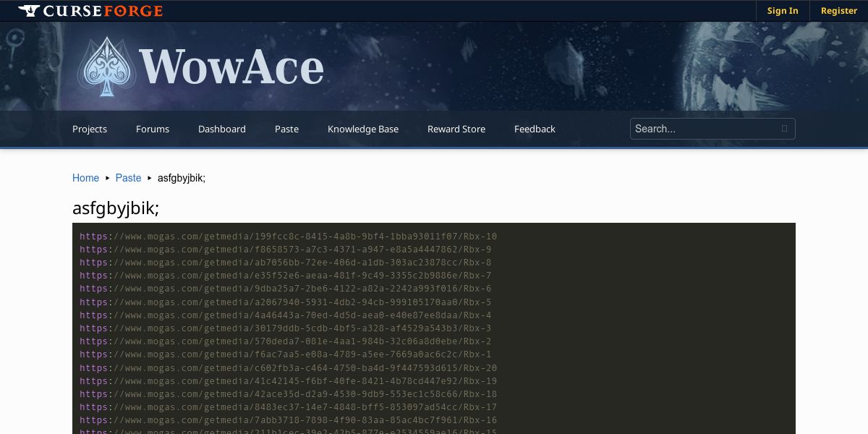Click the URL line ending Rbx-1
The image size is (868, 434).
point(285,354)
